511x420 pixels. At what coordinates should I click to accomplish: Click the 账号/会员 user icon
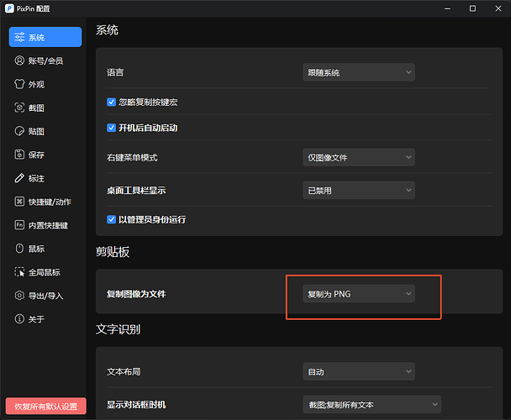pyautogui.click(x=19, y=60)
